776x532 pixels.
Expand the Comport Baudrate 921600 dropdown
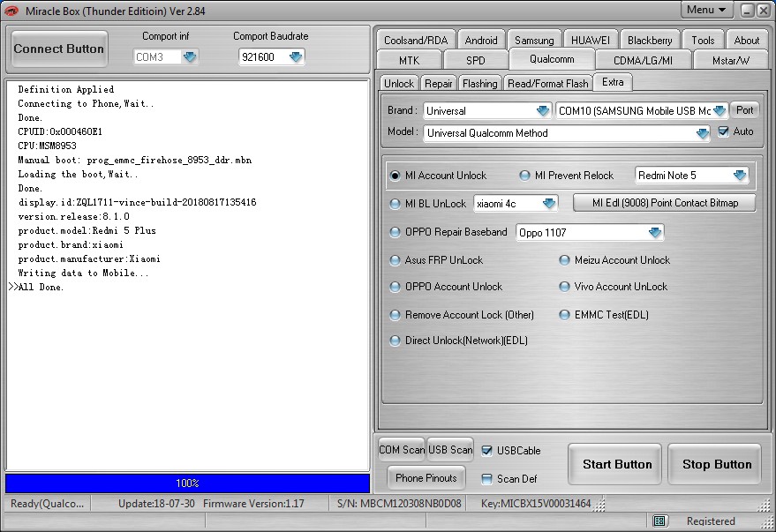click(x=296, y=56)
